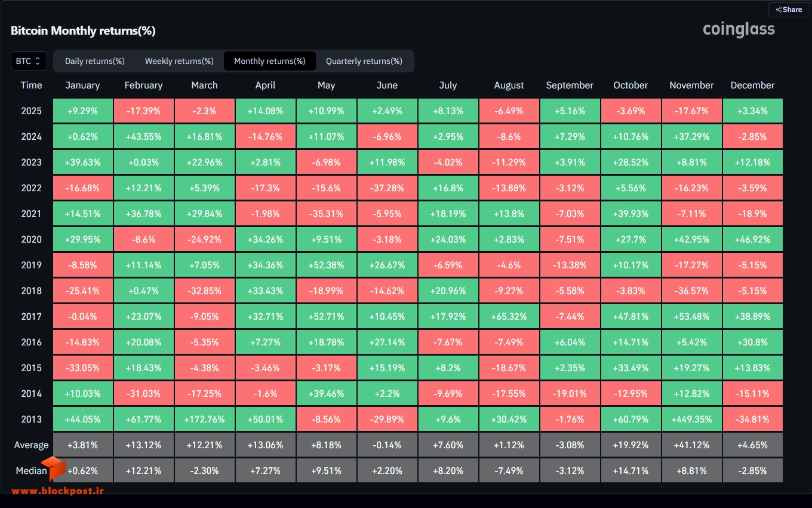Click the 2017 August +65.32% cell

[509, 316]
